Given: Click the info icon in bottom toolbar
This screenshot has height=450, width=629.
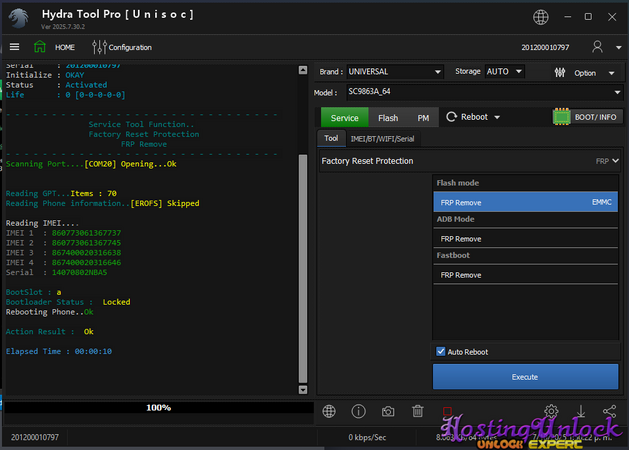Looking at the screenshot, I should pyautogui.click(x=359, y=411).
